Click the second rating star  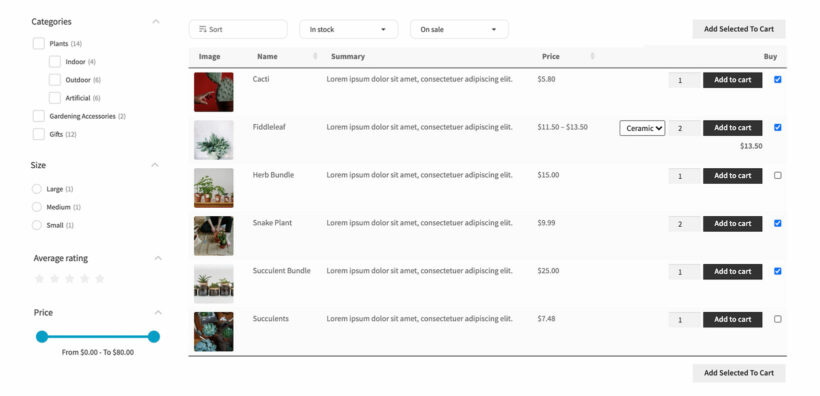54,279
